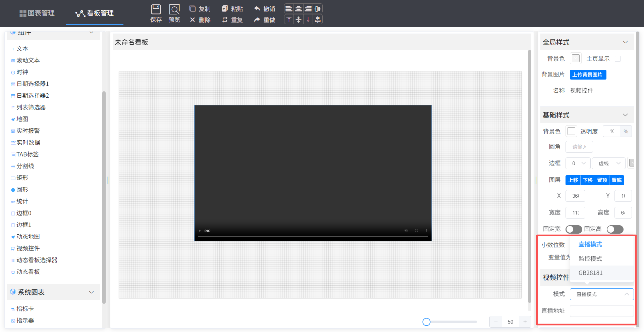This screenshot has height=332, width=644.
Task: Click the 上传背景图片 button
Action: coord(588,75)
